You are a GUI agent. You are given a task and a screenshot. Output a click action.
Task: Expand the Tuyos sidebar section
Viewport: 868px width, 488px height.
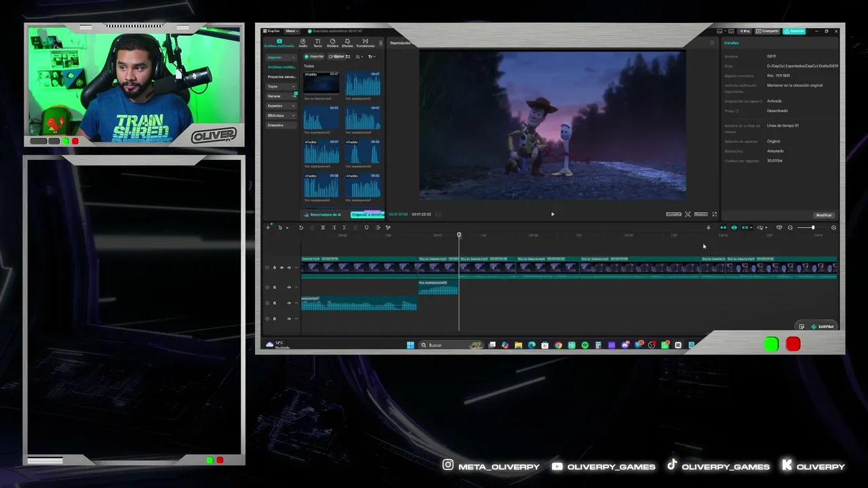pos(281,86)
